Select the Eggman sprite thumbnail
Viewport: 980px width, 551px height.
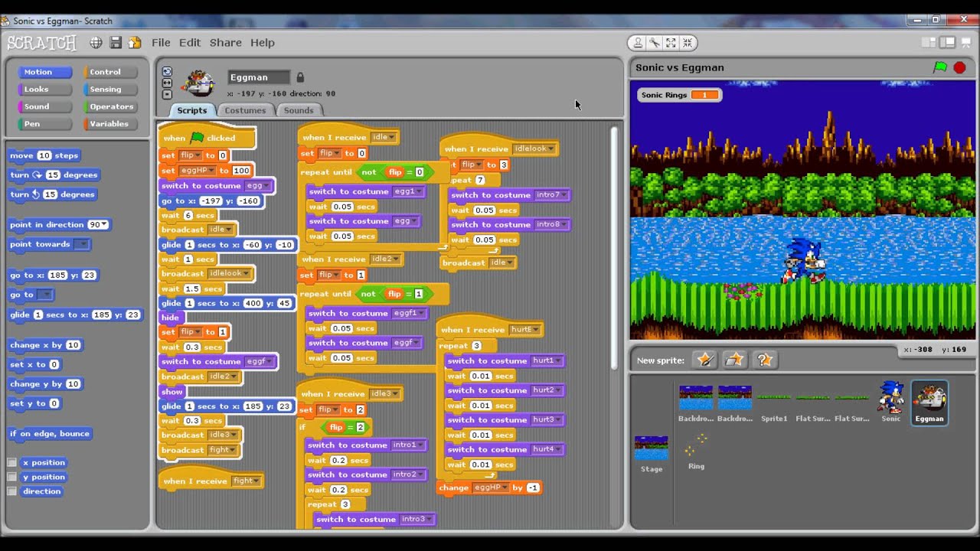pyautogui.click(x=929, y=403)
